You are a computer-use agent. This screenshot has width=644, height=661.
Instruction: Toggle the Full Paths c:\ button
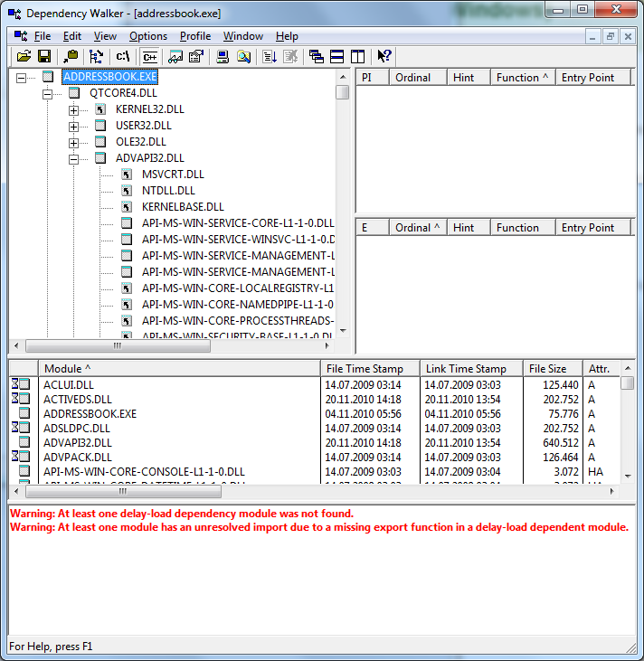click(x=123, y=56)
